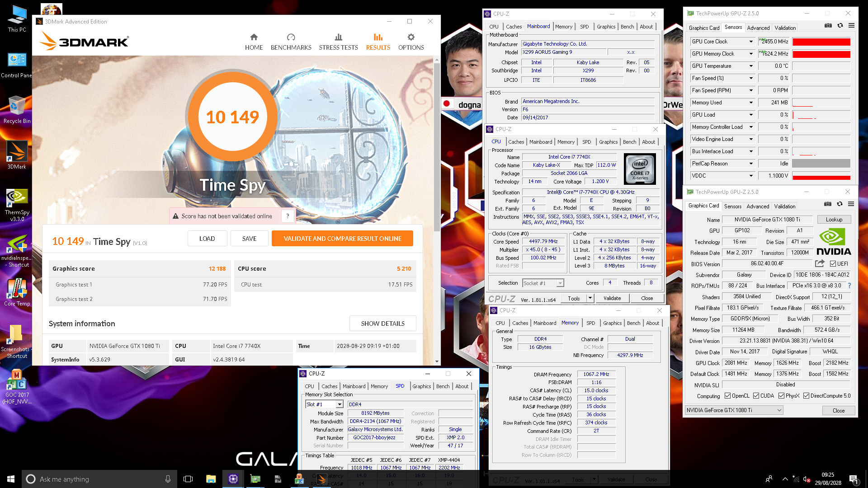The image size is (868, 488).
Task: Select the Core Temp desktop icon
Action: (17, 292)
